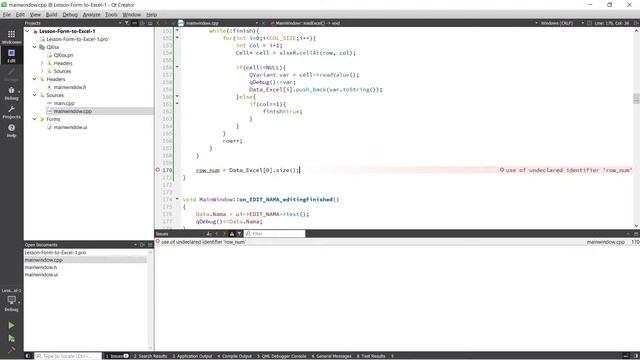This screenshot has height=360, width=640.
Task: Switch to Search Results tab
Action: [150, 356]
